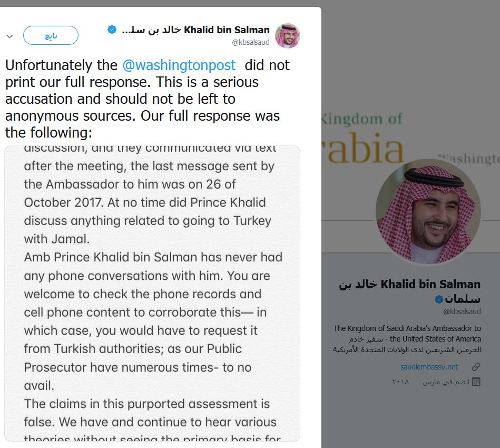Open the tweet author's small avatar
This screenshot has width=500, height=448.
pos(288,36)
